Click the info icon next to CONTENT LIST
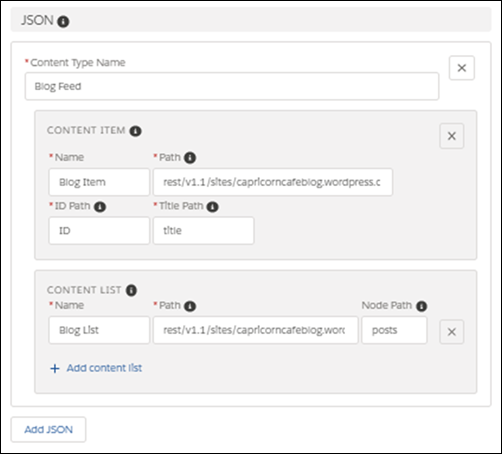The width and height of the screenshot is (502, 454). (x=131, y=290)
